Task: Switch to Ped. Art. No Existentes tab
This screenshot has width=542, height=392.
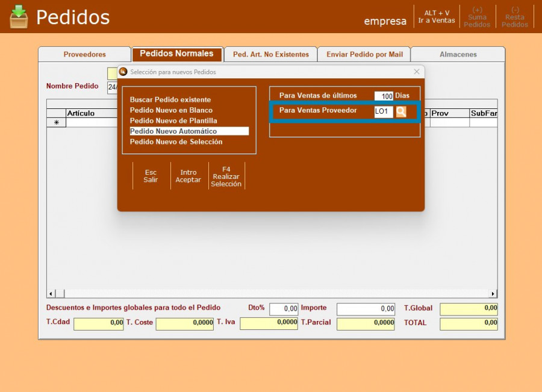Action: 270,54
